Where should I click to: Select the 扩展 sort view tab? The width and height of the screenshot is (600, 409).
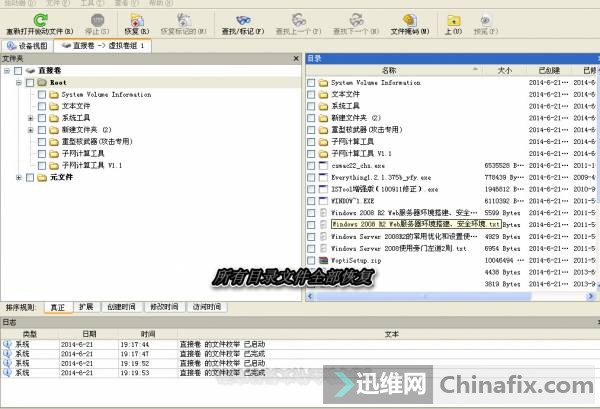click(x=86, y=307)
